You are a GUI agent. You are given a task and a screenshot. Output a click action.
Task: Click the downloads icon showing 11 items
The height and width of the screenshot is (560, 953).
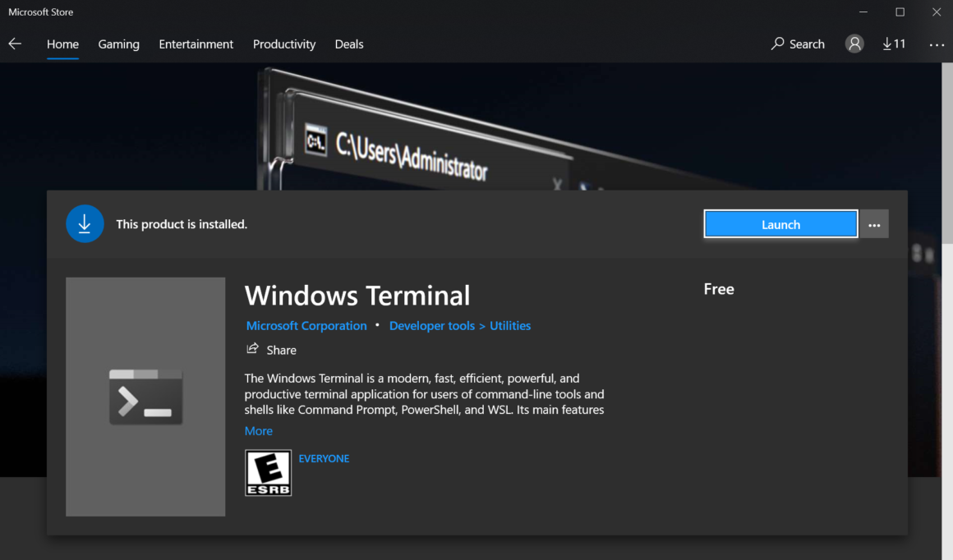pos(894,44)
